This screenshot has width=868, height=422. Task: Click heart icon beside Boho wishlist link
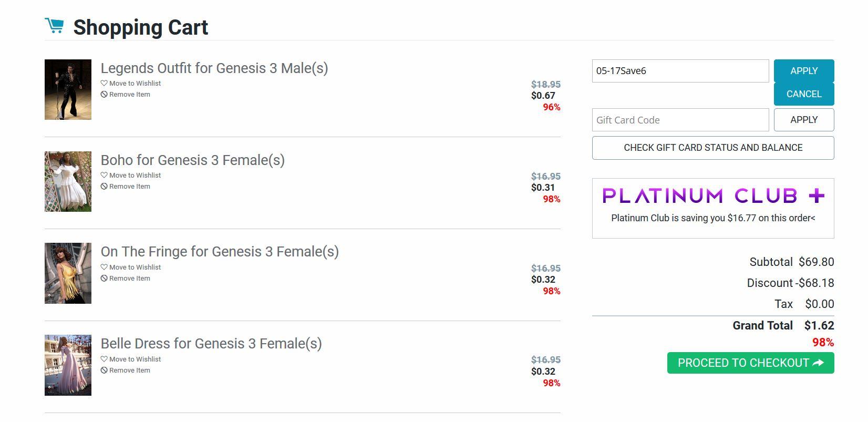coord(104,175)
